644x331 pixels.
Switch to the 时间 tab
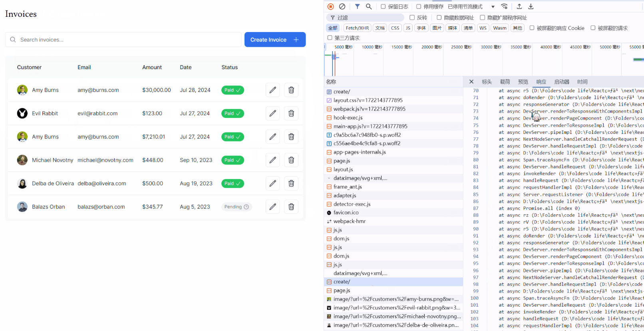tap(582, 82)
